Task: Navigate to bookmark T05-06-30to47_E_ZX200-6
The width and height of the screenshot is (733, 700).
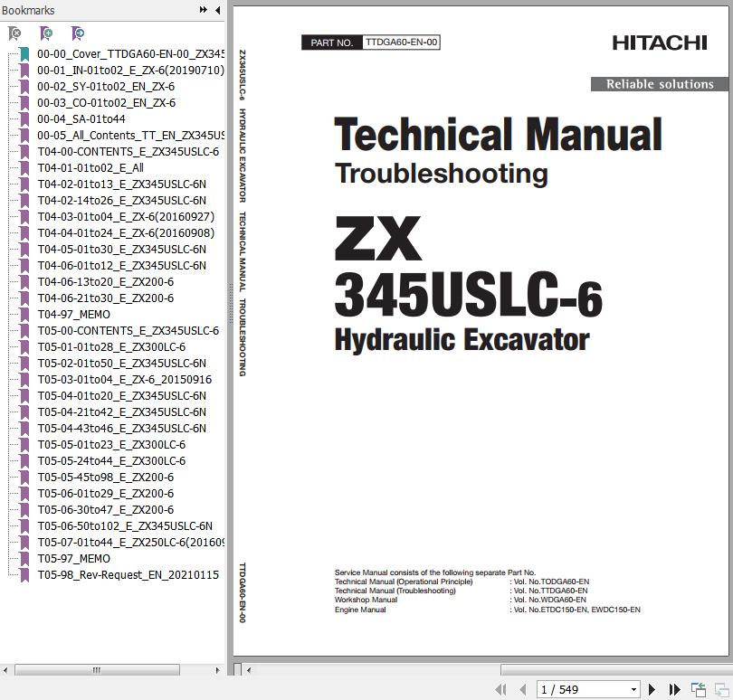Action: pyautogui.click(x=105, y=510)
